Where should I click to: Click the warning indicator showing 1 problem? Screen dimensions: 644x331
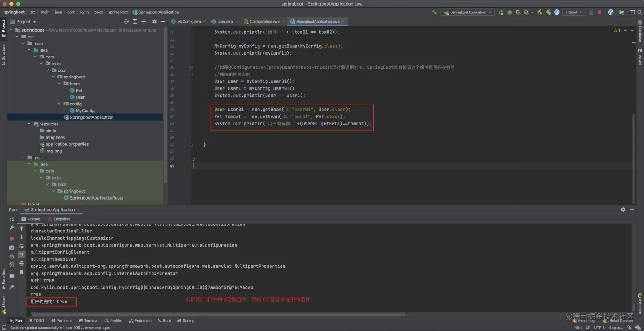pyautogui.click(x=617, y=31)
